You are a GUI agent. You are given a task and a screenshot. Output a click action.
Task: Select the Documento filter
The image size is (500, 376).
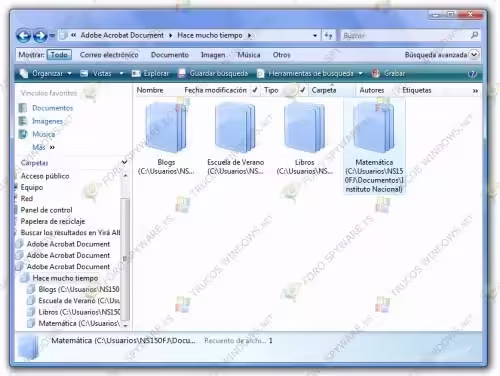[x=170, y=55]
